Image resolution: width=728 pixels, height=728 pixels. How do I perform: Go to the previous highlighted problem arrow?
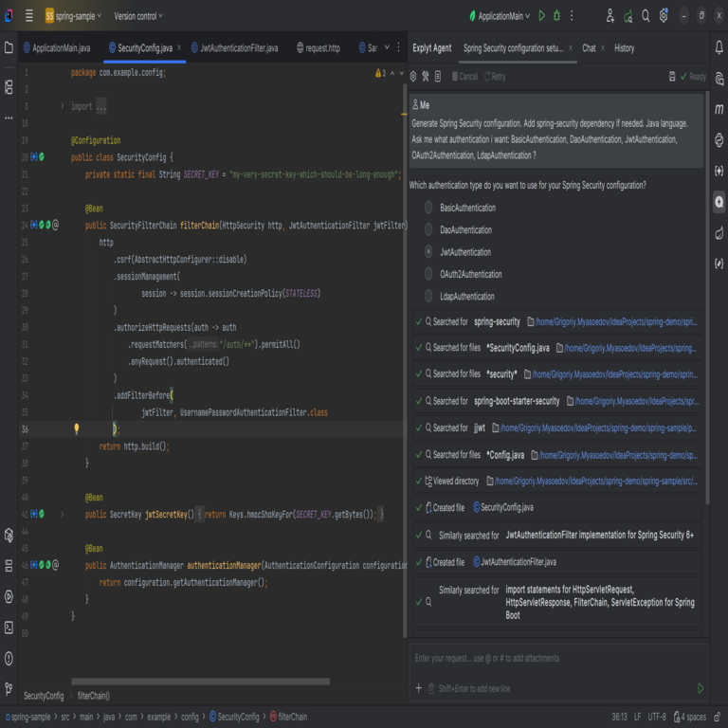pyautogui.click(x=392, y=73)
